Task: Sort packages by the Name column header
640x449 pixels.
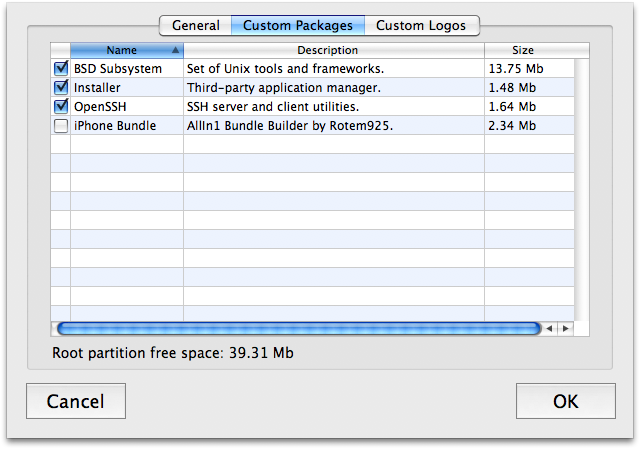Action: click(121, 50)
